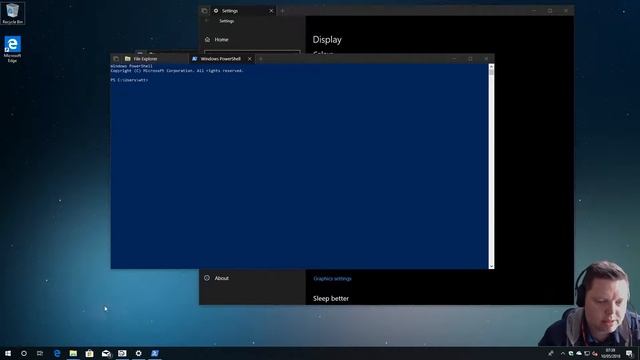Open the Windows Start menu
Screen dimensions: 640x360
pyautogui.click(x=8, y=353)
